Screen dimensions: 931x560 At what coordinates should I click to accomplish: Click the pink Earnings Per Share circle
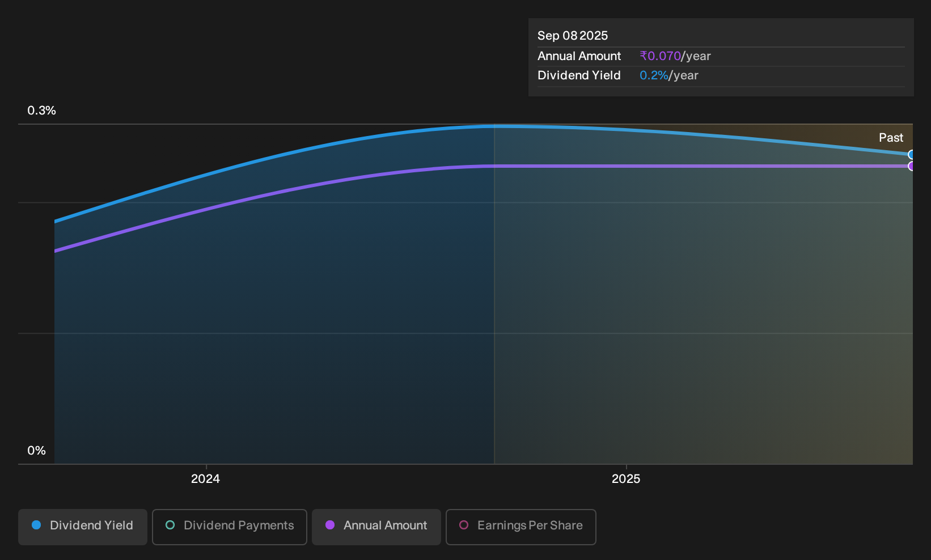464,525
